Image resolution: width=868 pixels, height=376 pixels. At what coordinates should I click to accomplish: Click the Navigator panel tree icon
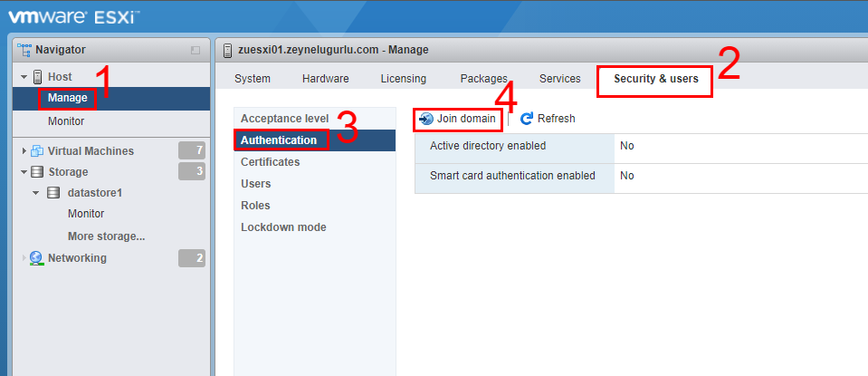pyautogui.click(x=24, y=50)
